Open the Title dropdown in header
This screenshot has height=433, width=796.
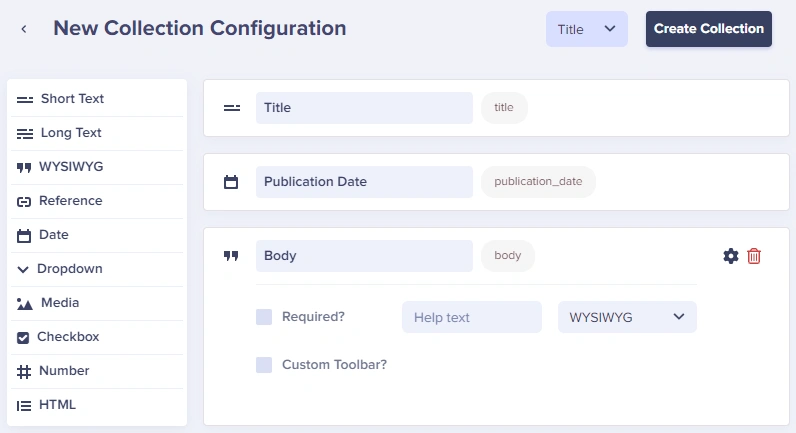587,29
